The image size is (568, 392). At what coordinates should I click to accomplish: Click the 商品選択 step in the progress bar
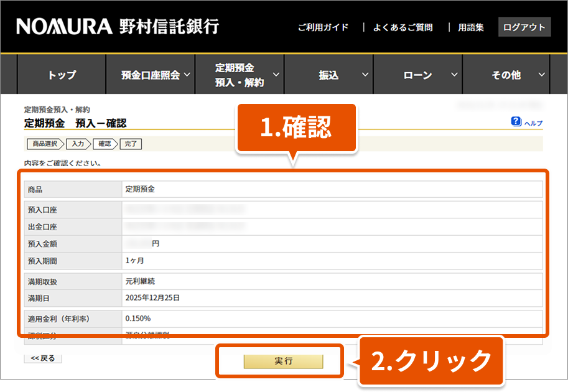[x=44, y=144]
